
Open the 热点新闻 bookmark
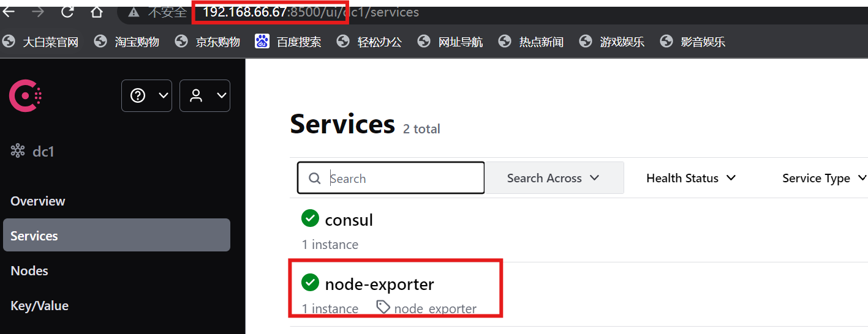point(531,42)
